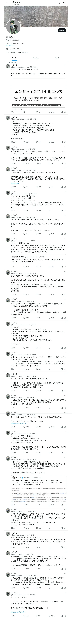This screenshot has height=644, width=72.
Task: Expand 'Show more' on Sep 25, 2024 post
Action: coord(15,183)
